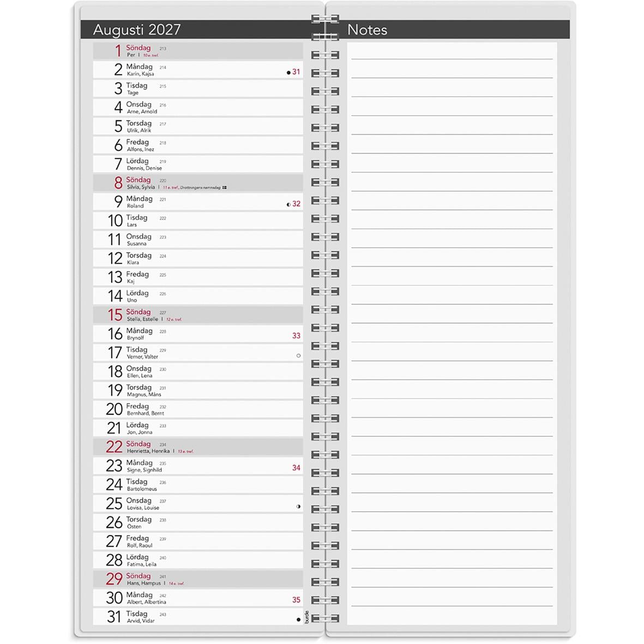This screenshot has width=644, height=644.
Task: Click the first quarter moon icon on August 9
Action: click(288, 204)
